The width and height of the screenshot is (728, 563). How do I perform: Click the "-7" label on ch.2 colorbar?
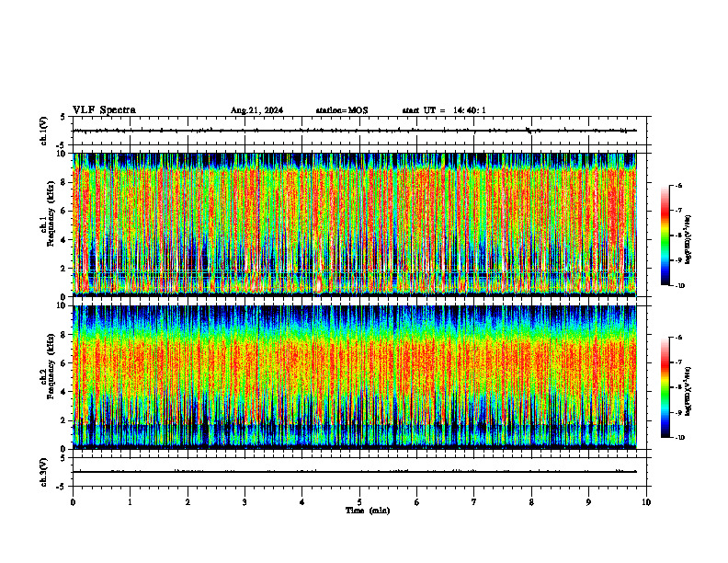(x=678, y=362)
